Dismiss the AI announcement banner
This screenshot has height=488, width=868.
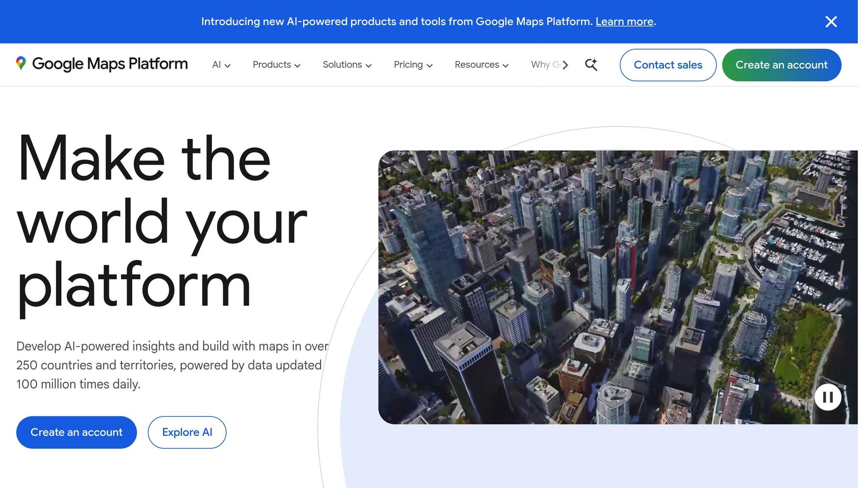831,22
